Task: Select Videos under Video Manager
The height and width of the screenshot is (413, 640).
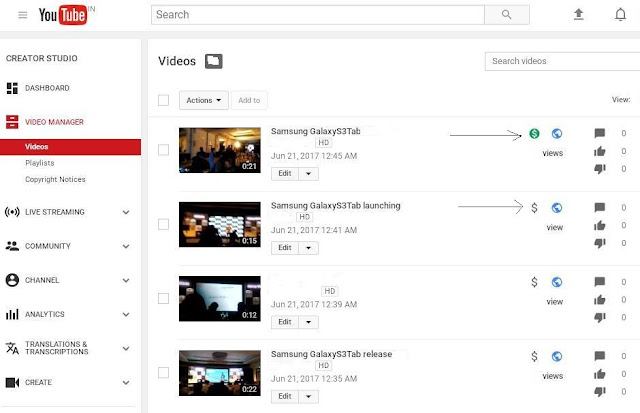Action: [x=71, y=147]
